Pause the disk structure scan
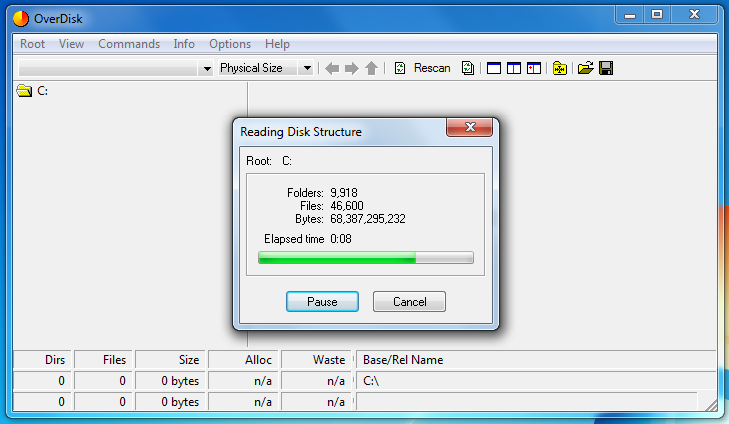 click(x=322, y=302)
